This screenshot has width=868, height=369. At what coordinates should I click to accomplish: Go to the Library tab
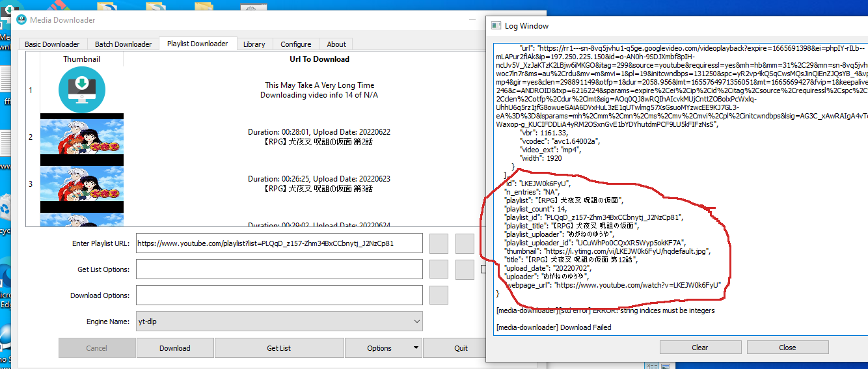coord(254,44)
